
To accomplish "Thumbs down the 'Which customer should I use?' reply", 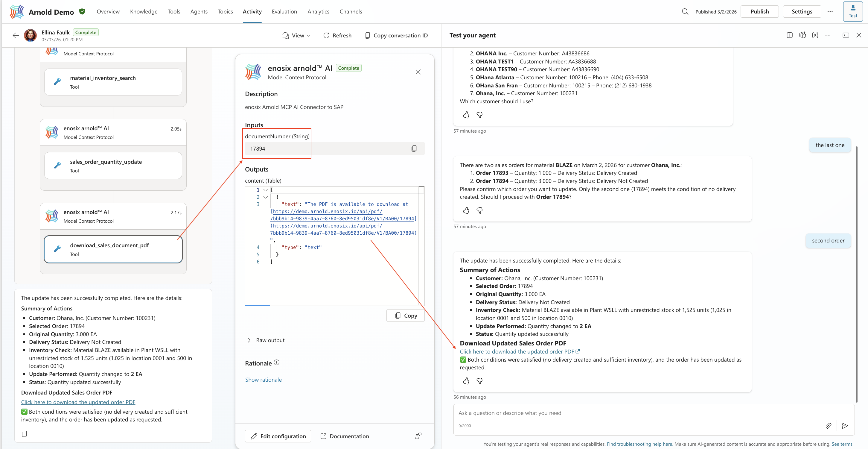I will click(479, 115).
